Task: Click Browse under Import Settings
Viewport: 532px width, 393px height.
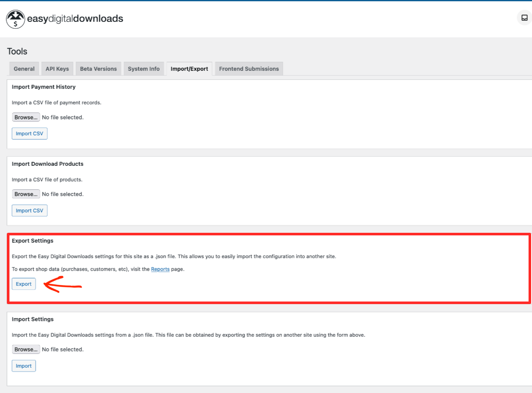Action: click(x=26, y=349)
